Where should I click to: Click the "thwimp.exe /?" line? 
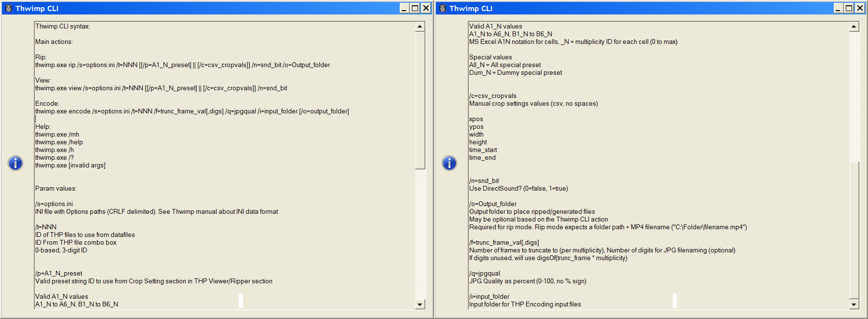(x=54, y=158)
